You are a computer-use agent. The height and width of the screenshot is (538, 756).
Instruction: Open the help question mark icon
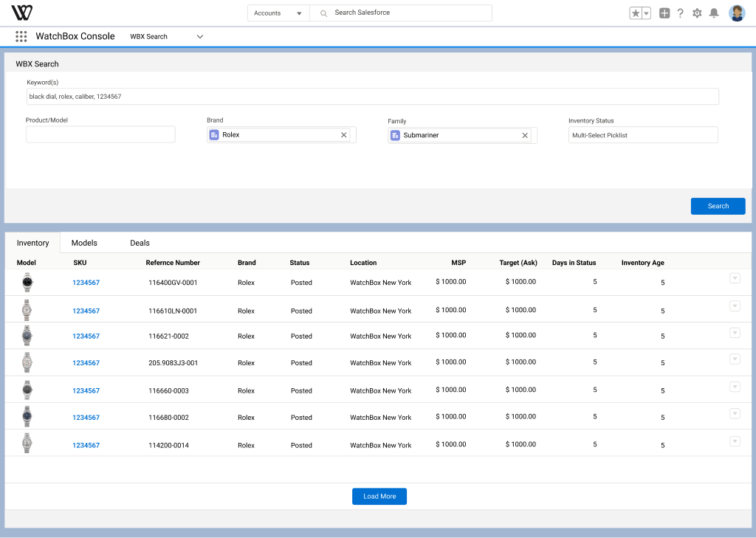680,13
